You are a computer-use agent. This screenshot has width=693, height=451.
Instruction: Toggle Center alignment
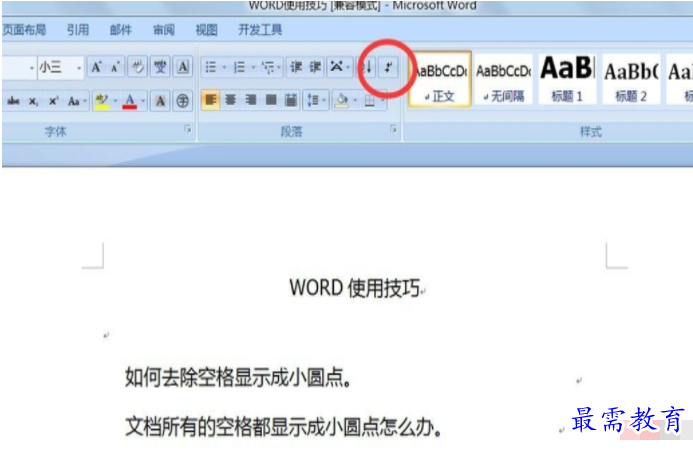pyautogui.click(x=231, y=100)
